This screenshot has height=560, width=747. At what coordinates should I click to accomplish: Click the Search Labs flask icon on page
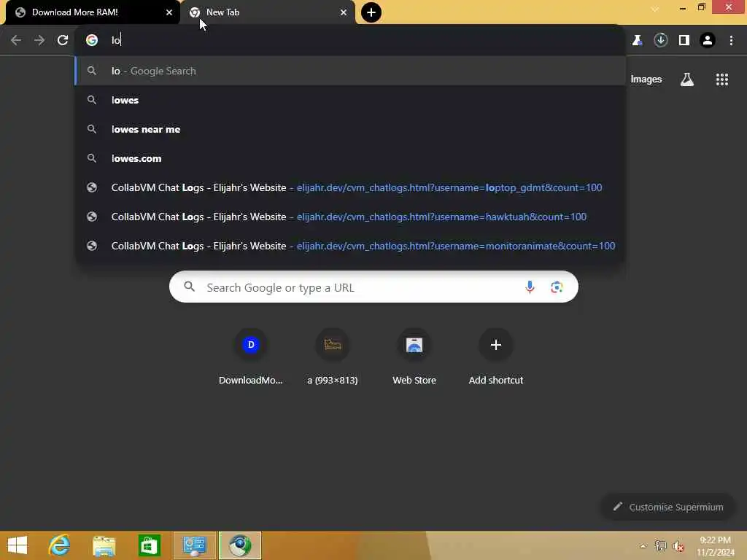686,79
